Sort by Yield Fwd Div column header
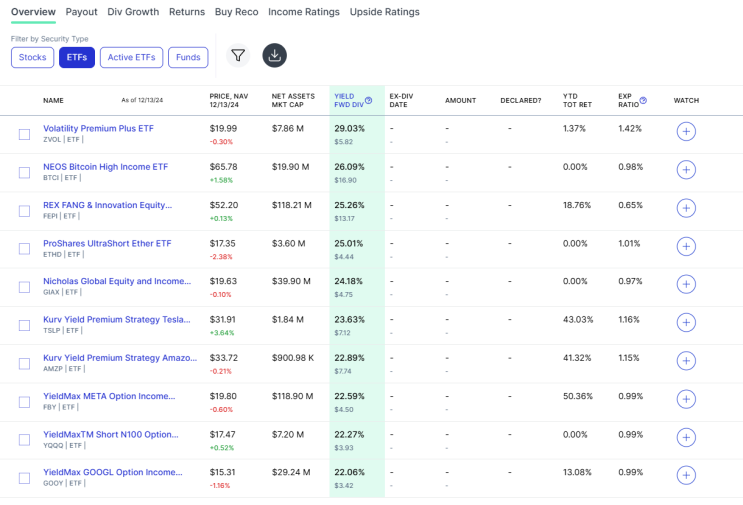The height and width of the screenshot is (505, 743). pyautogui.click(x=347, y=100)
